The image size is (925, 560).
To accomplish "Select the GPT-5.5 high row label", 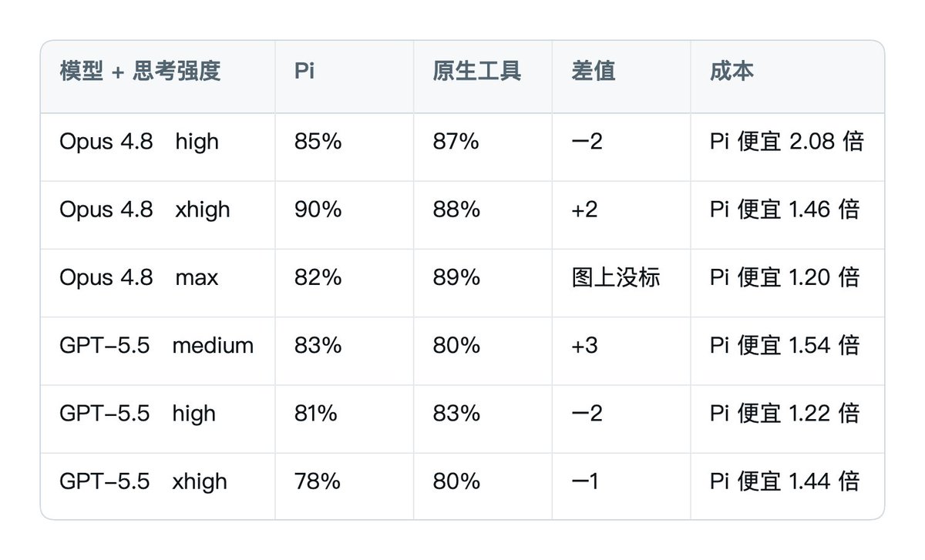I will tap(137, 413).
